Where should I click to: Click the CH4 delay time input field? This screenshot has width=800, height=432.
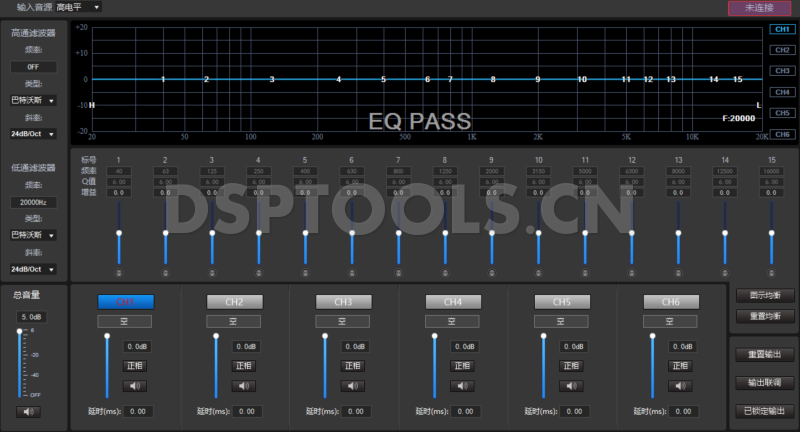[464, 411]
